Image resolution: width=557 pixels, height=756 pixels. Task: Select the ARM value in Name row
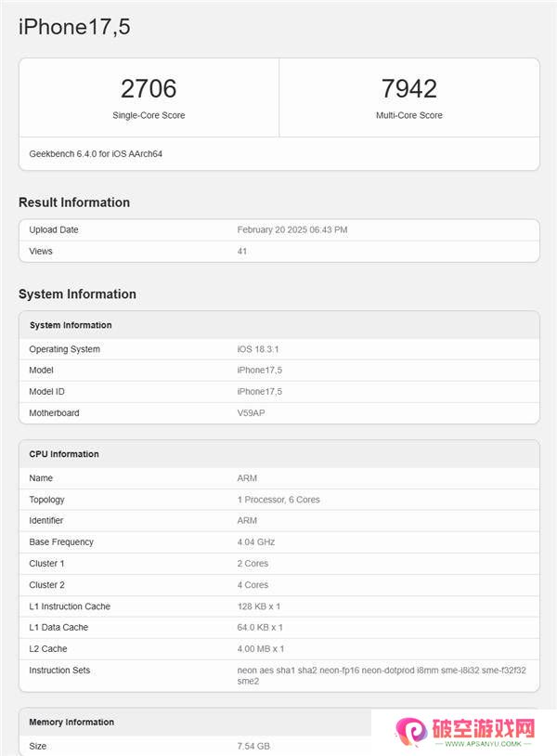click(x=247, y=478)
